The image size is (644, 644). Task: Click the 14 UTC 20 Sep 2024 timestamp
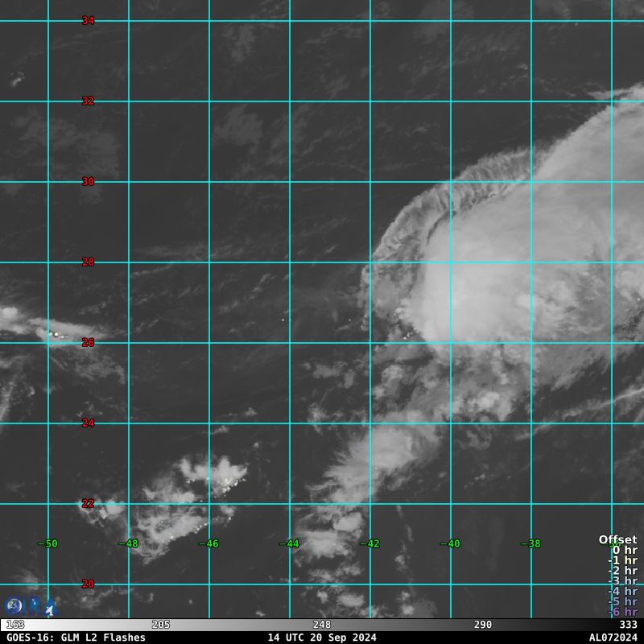coord(322,638)
